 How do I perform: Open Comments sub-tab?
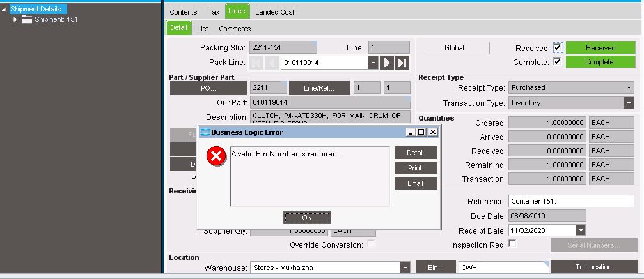(x=235, y=29)
